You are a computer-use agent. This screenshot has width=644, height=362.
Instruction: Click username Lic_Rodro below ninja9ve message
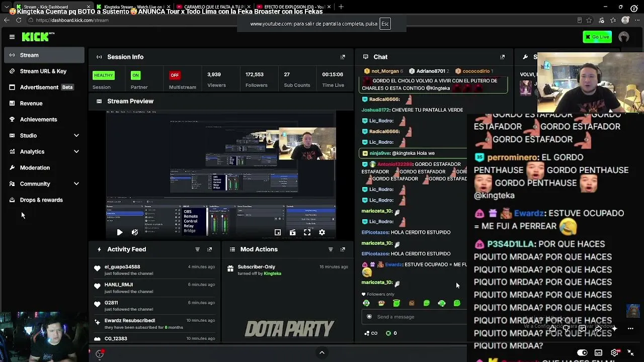pyautogui.click(x=381, y=190)
